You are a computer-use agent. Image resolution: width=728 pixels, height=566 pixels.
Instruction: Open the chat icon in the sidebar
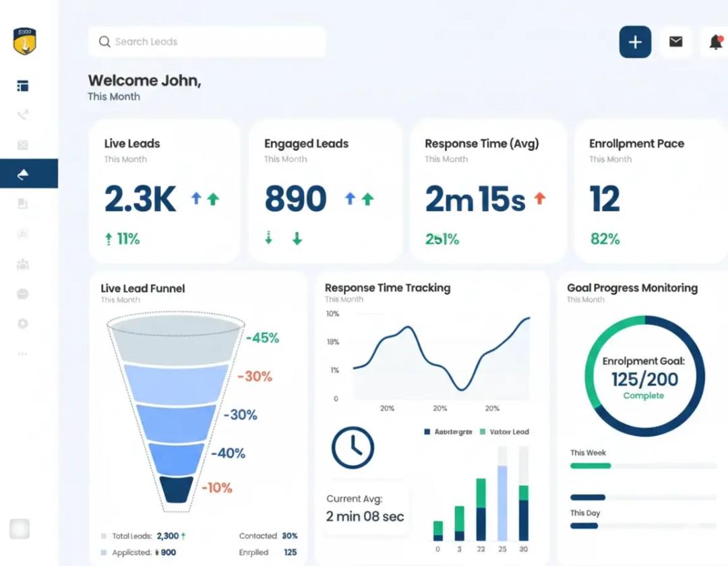tap(22, 294)
